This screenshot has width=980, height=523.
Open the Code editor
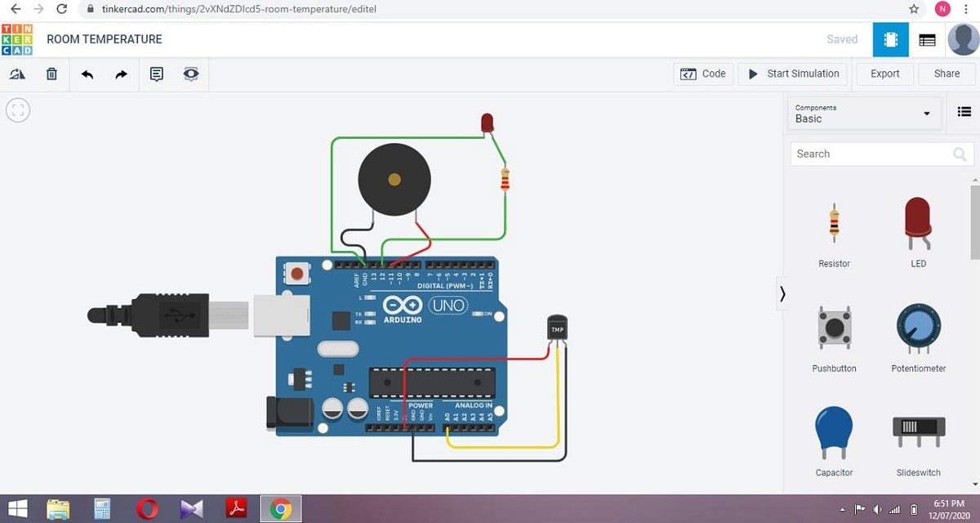(703, 74)
